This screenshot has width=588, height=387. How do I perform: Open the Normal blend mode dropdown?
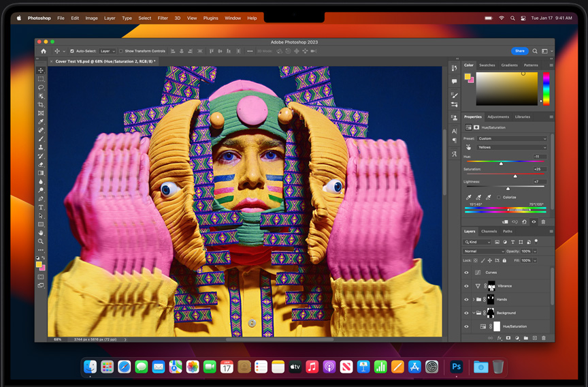pos(483,251)
